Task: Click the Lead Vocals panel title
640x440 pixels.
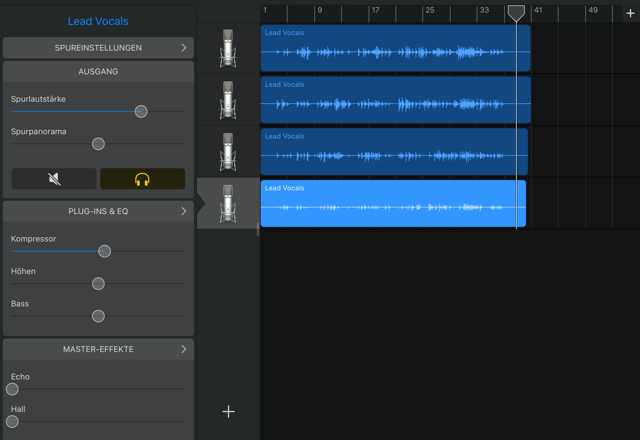Action: point(98,21)
